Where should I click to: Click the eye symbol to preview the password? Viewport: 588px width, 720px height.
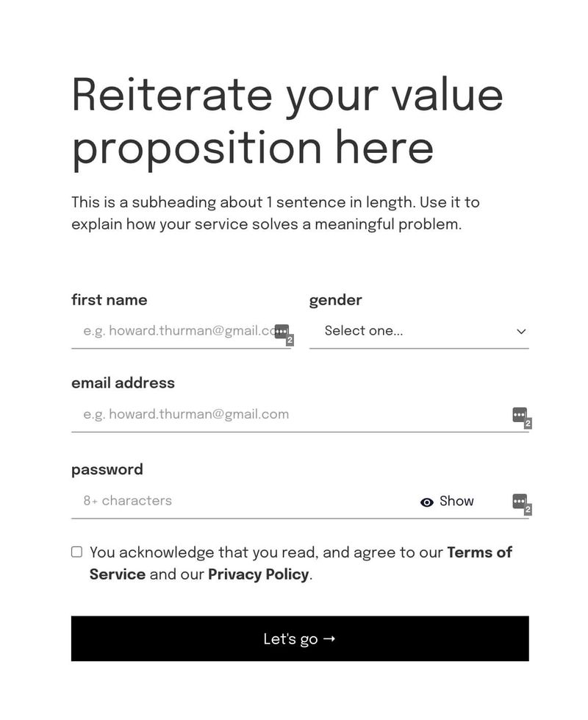426,502
